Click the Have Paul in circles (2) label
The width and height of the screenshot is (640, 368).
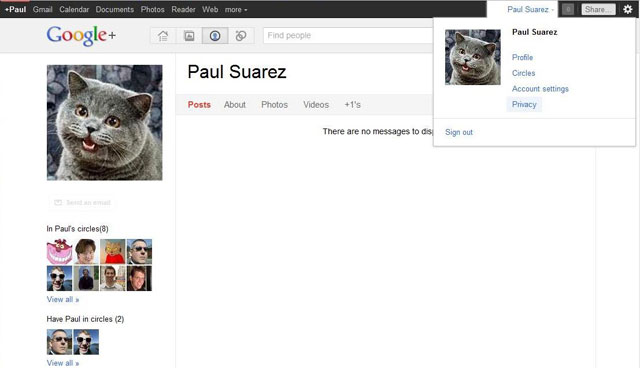85,319
